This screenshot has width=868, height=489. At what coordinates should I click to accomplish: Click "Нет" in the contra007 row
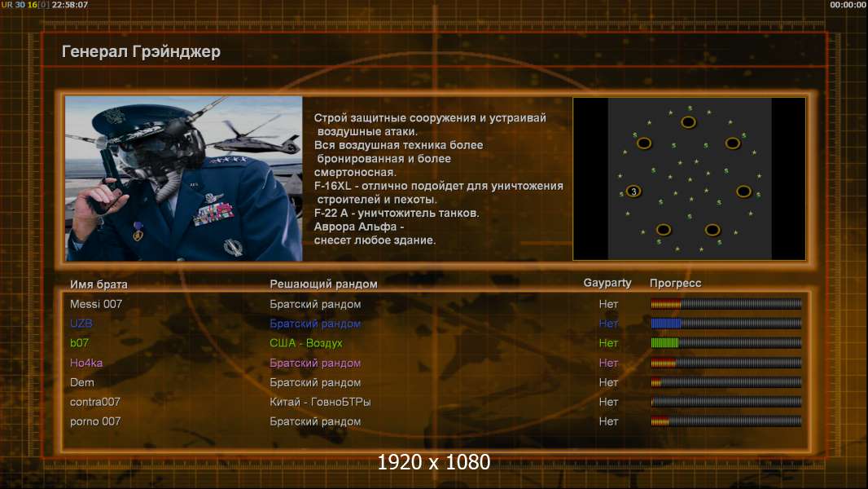coord(608,402)
